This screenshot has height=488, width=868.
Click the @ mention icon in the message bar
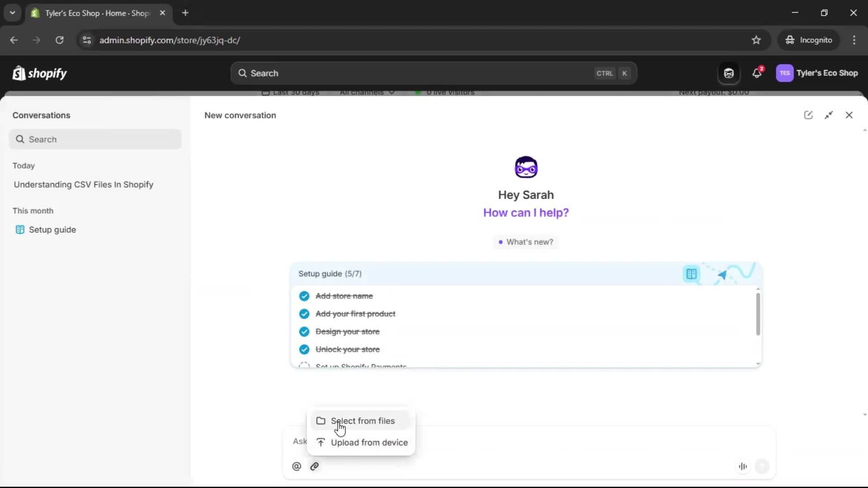[x=297, y=466]
